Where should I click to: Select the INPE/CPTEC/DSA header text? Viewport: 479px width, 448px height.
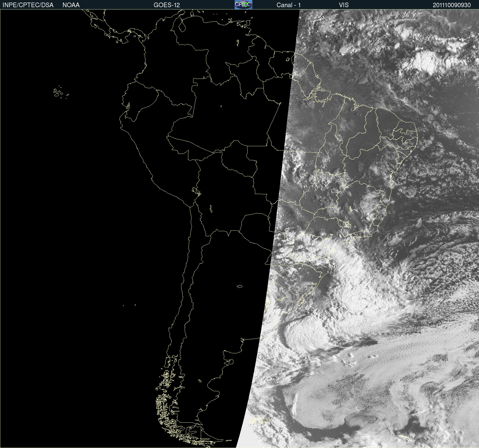tap(28, 5)
